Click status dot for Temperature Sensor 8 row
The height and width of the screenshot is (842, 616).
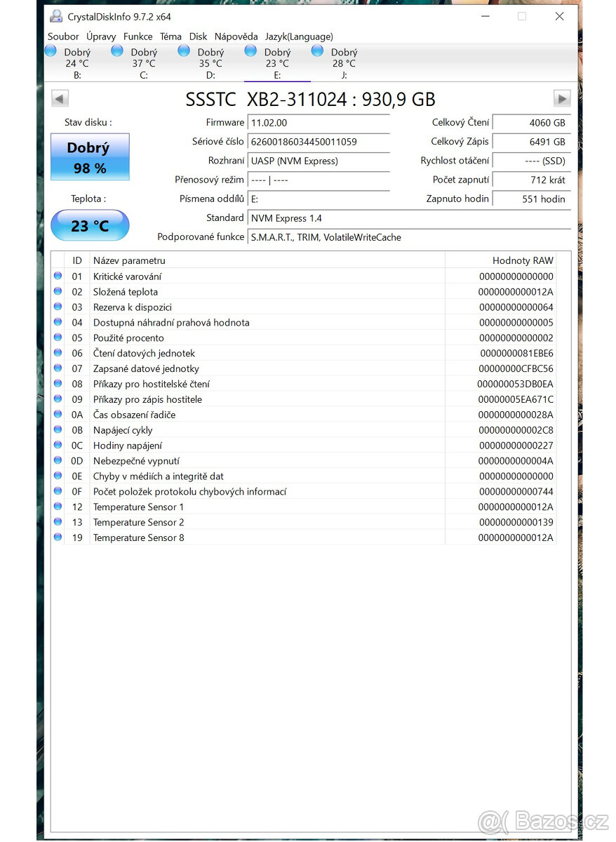coord(58,537)
